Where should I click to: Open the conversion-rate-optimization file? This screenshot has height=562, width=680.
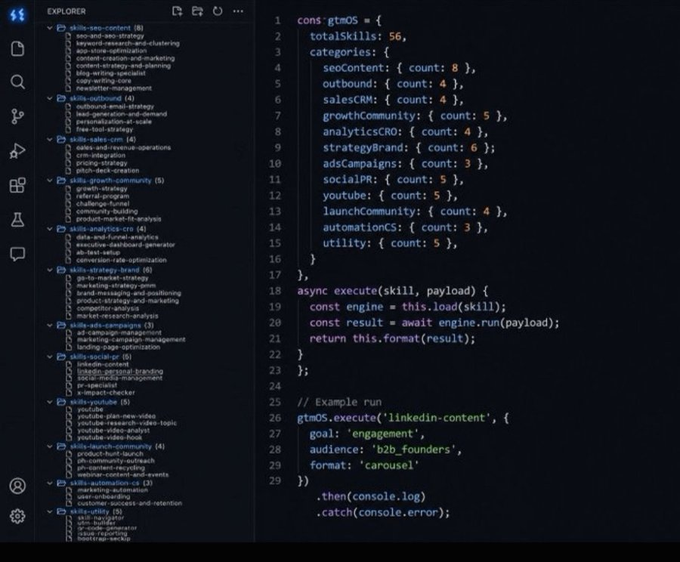click(121, 260)
